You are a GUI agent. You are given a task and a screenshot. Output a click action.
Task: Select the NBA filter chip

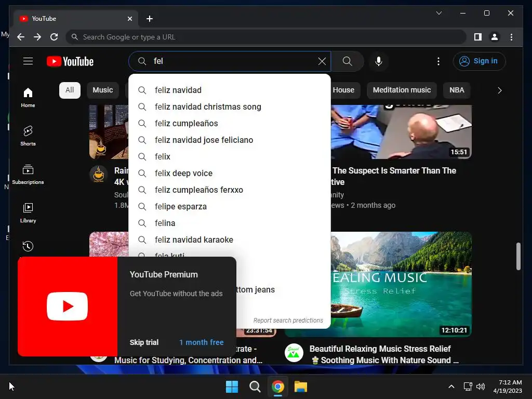pyautogui.click(x=457, y=90)
